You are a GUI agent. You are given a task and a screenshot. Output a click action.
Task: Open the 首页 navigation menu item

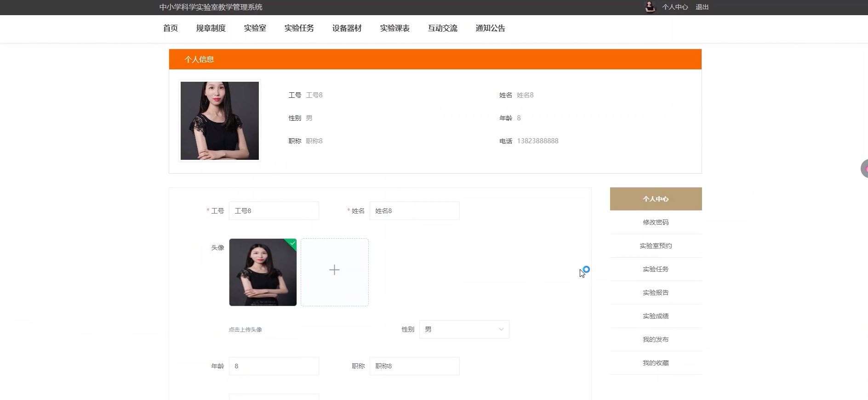point(171,28)
